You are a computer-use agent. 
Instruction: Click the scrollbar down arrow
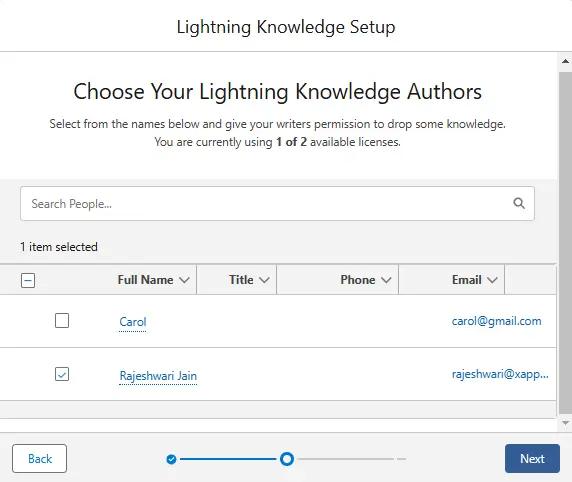click(565, 423)
